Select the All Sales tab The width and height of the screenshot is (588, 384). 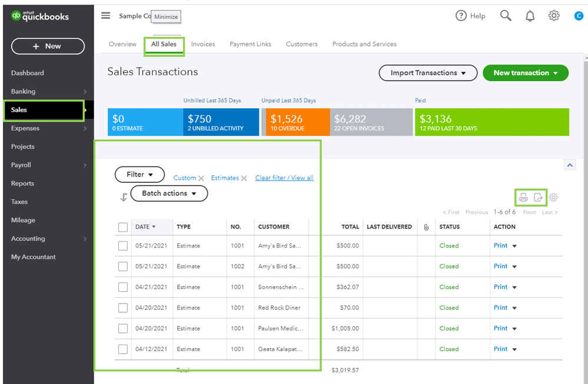(164, 44)
